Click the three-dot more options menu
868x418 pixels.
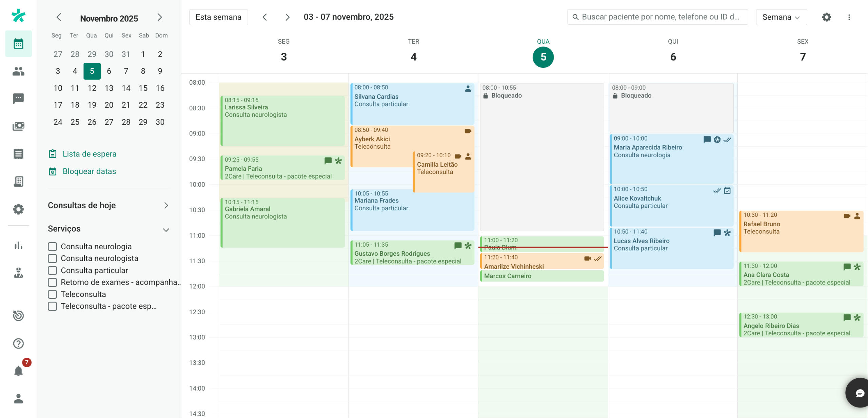coord(849,17)
